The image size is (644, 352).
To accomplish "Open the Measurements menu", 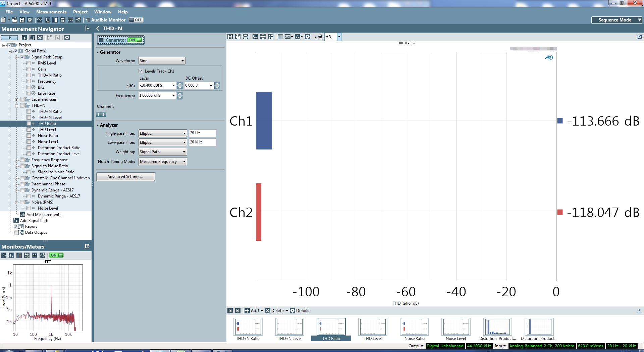I will [x=51, y=12].
